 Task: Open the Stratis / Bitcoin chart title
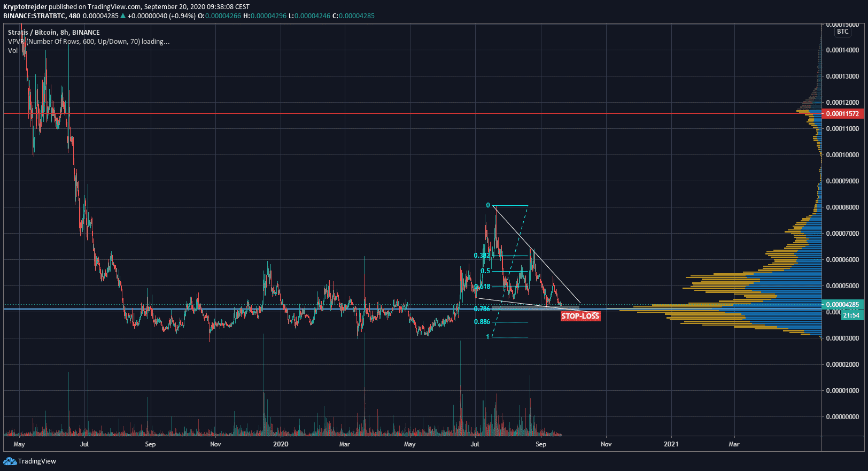tap(53, 32)
